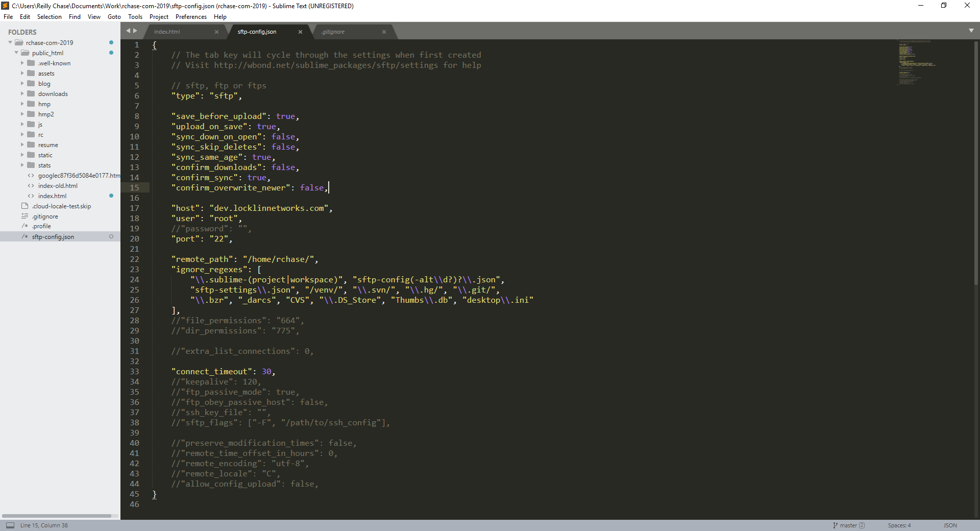Open the .profile file
The height and width of the screenshot is (531, 980).
point(41,226)
